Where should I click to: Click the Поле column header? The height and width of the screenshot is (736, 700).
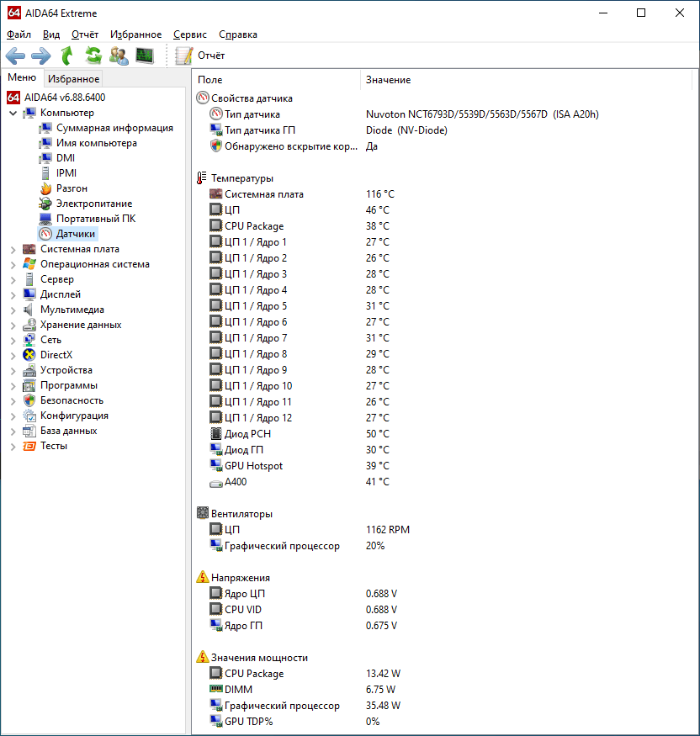(x=277, y=80)
